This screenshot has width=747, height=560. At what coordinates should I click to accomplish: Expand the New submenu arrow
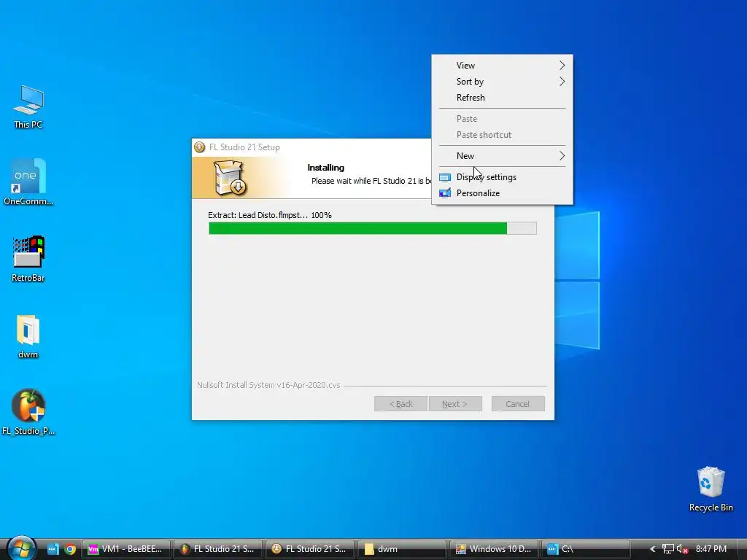tap(562, 156)
